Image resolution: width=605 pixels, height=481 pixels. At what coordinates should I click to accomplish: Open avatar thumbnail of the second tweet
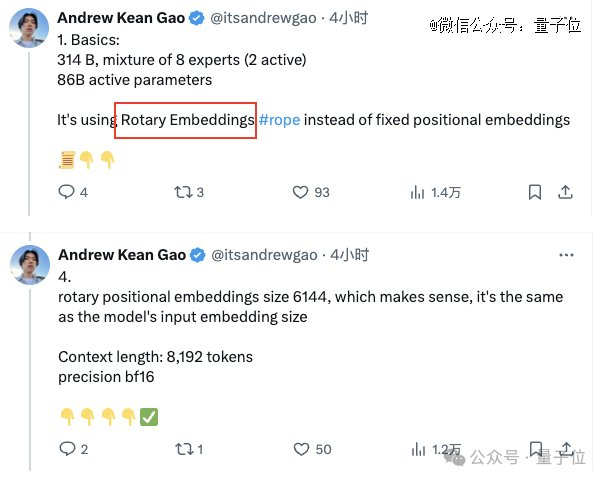(x=31, y=267)
